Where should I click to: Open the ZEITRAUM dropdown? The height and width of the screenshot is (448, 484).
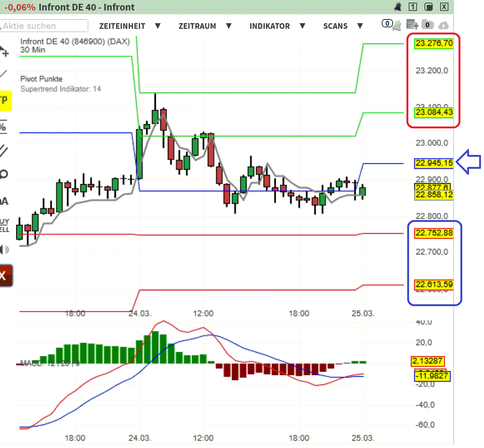pos(197,26)
